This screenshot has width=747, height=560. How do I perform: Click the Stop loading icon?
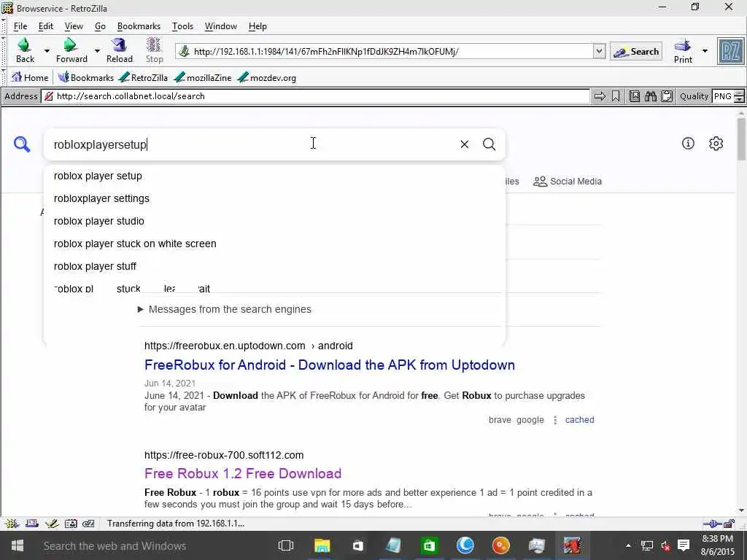pyautogui.click(x=154, y=44)
